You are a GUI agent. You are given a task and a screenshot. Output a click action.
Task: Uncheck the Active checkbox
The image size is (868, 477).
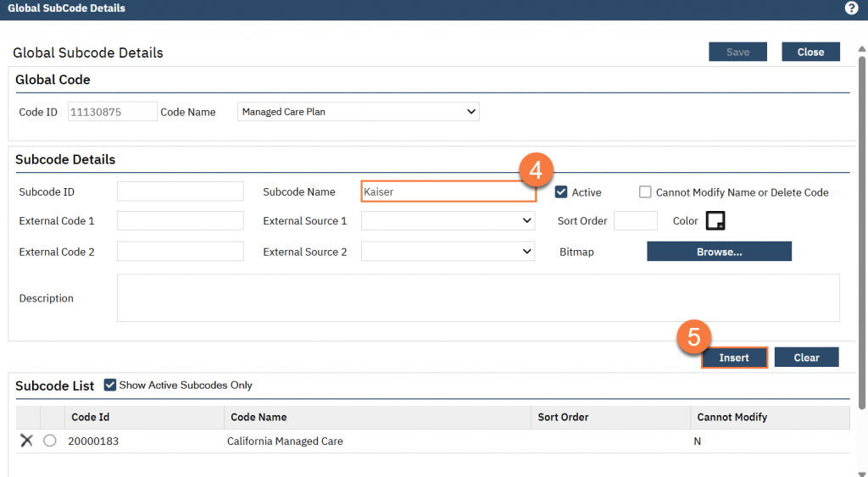click(x=561, y=192)
